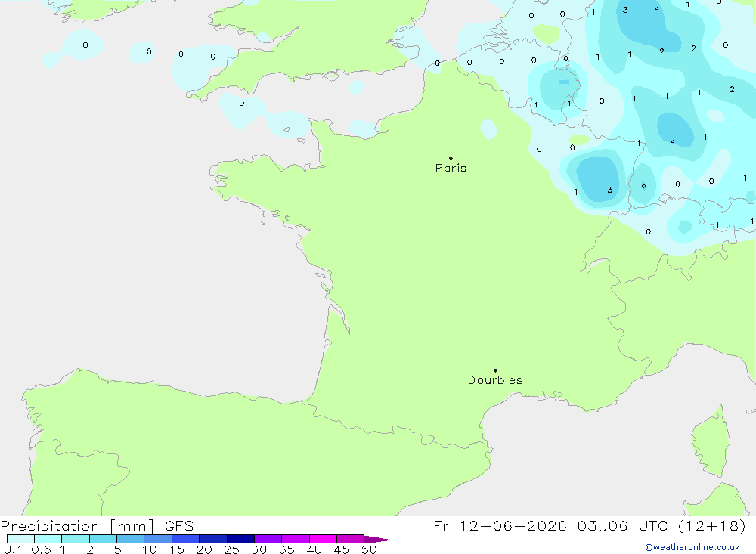Click the GFS model label

pyautogui.click(x=179, y=526)
